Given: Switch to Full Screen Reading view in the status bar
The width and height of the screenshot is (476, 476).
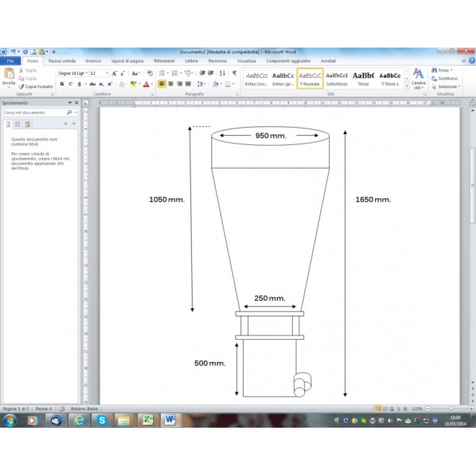Looking at the screenshot, I should [x=385, y=409].
